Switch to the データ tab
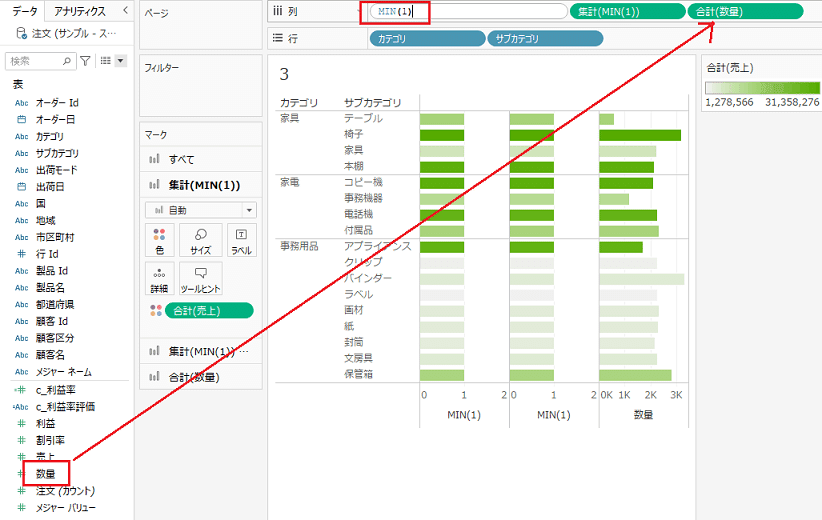This screenshot has width=822, height=520. click(25, 11)
